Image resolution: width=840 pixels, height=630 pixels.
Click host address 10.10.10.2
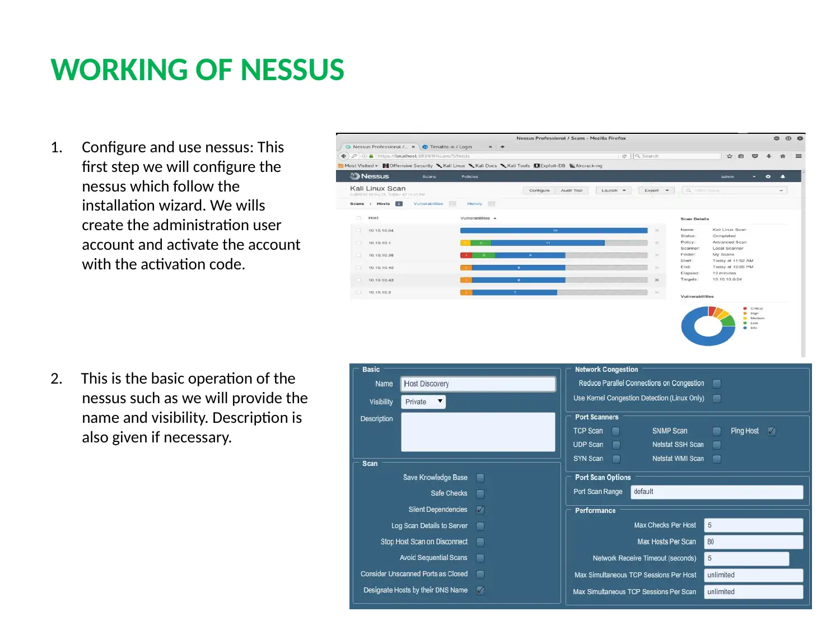pyautogui.click(x=380, y=292)
